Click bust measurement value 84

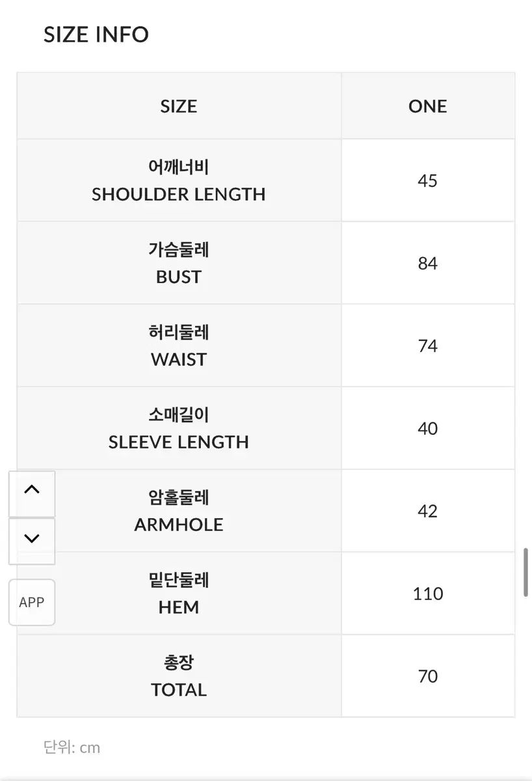(427, 264)
